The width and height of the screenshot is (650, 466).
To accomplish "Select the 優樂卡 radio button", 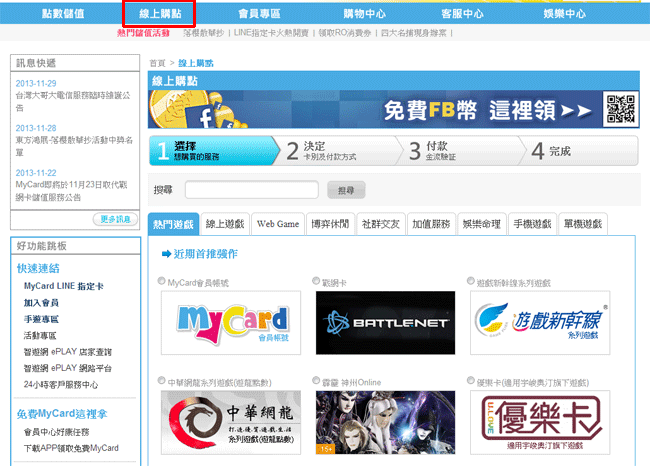I will 471,381.
